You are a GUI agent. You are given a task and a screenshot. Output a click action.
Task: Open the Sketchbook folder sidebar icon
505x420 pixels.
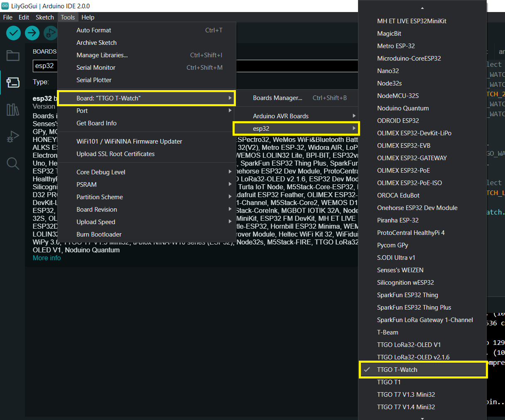click(13, 56)
